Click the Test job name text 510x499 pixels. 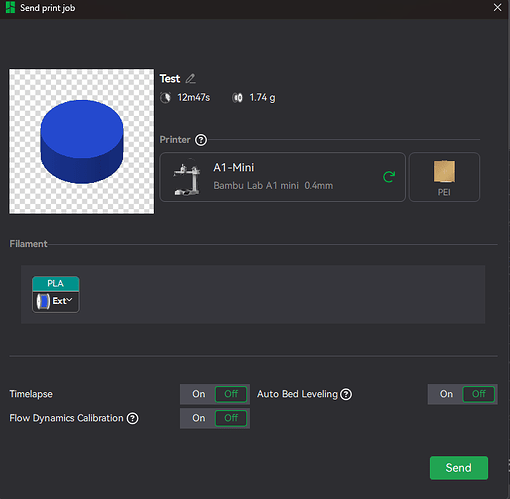170,79
